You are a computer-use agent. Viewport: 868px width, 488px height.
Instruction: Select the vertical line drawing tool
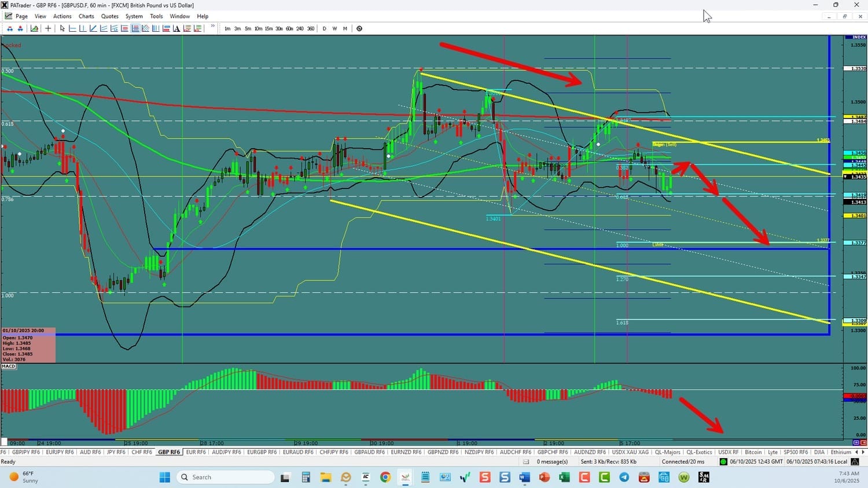(83, 28)
